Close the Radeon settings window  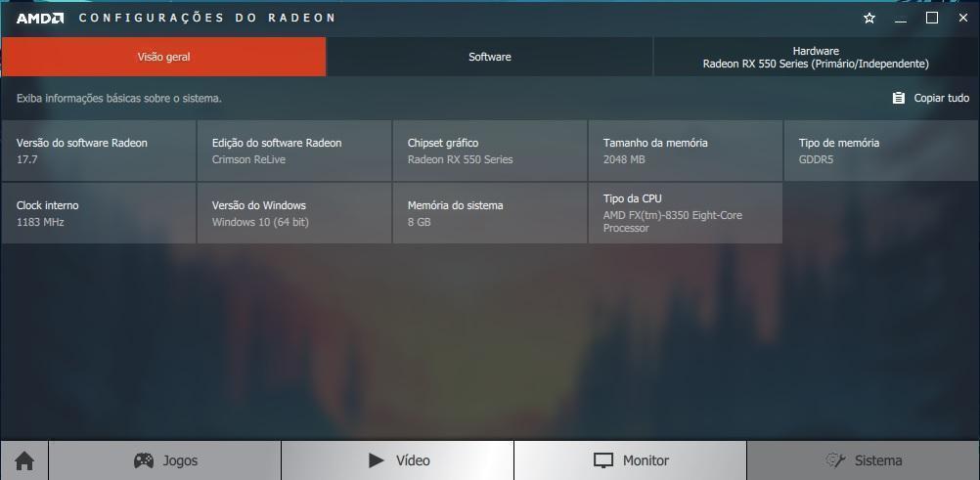pos(963,19)
